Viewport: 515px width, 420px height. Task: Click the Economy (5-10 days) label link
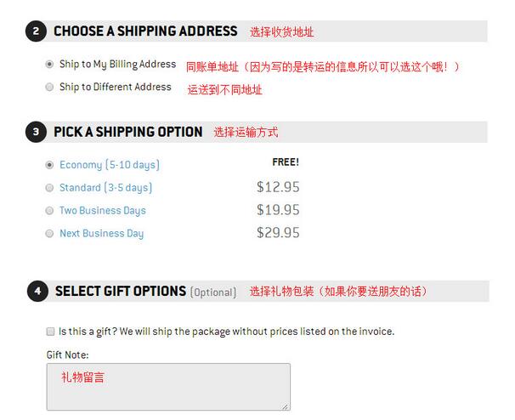pos(110,165)
